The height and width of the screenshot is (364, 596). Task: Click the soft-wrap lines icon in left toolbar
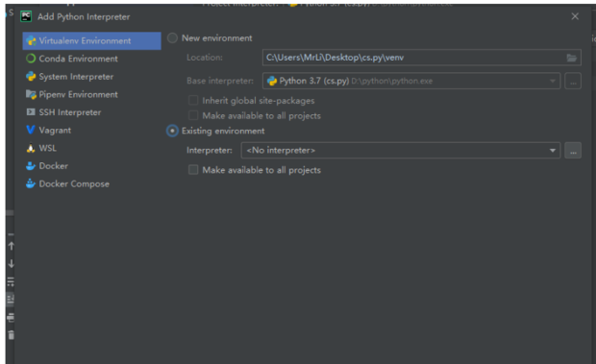tap(11, 281)
